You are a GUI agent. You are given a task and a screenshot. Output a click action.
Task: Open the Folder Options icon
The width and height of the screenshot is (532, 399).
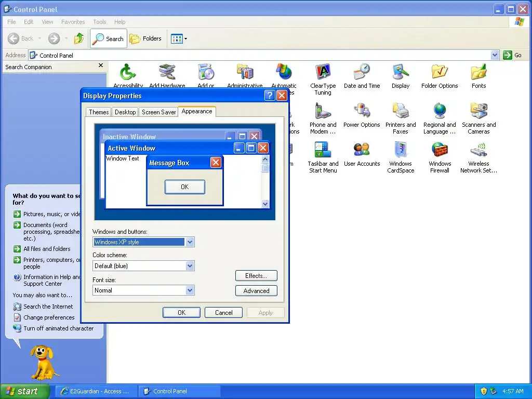tap(440, 76)
